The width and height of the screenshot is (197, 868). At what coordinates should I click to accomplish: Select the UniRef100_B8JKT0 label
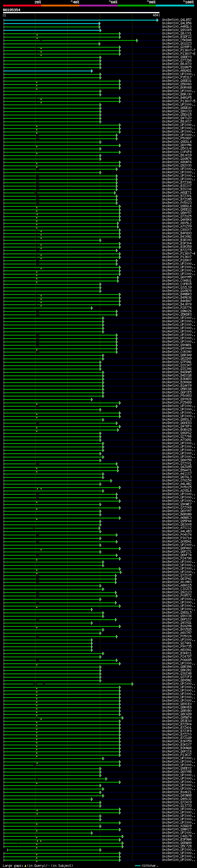click(x=176, y=64)
